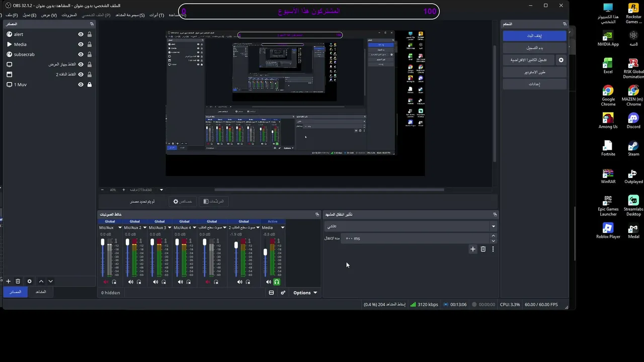Click the Start Recording button

pos(534,48)
